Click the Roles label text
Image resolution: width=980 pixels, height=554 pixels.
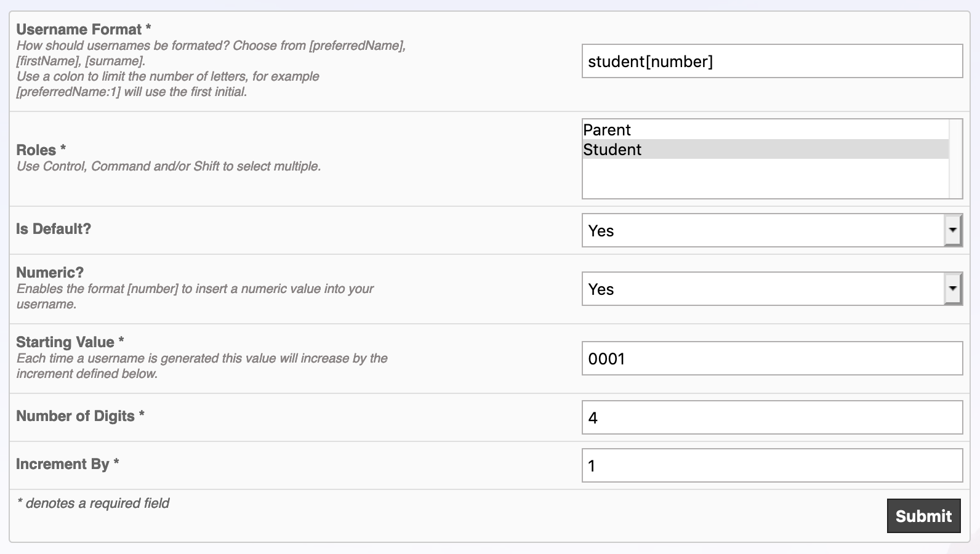point(36,150)
